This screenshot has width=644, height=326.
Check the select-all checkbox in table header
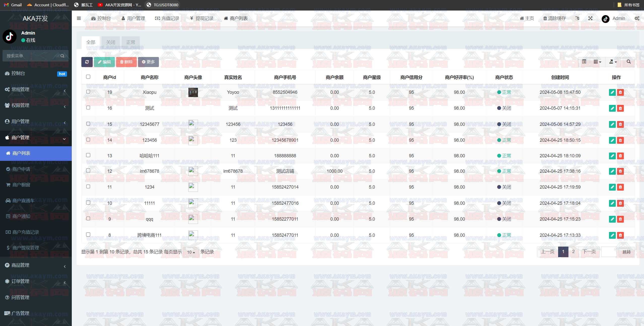(x=88, y=77)
